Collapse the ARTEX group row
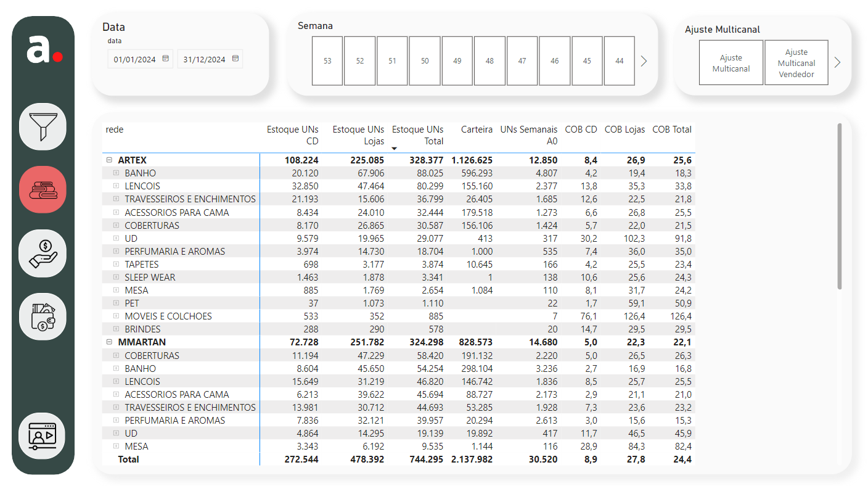 click(109, 160)
